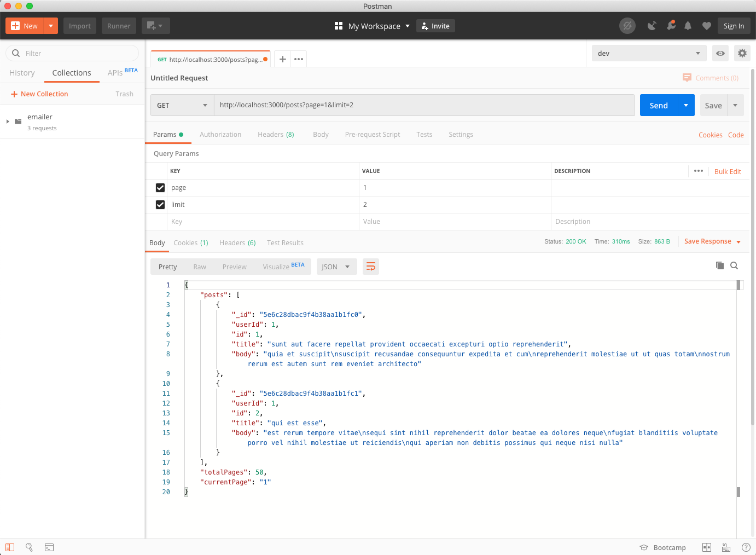Open the Save Response dropdown
Screen dimensions: 756x555
(x=712, y=241)
